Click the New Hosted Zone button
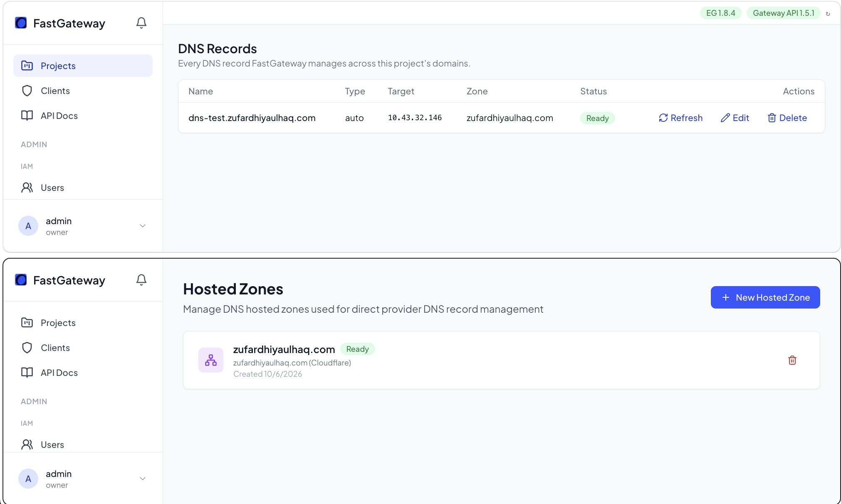The image size is (841, 504). point(765,297)
